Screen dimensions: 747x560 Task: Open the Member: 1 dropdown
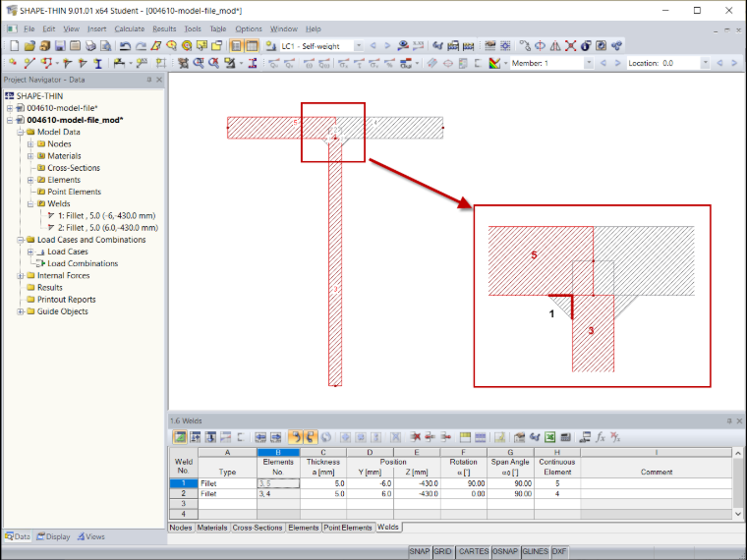click(589, 63)
